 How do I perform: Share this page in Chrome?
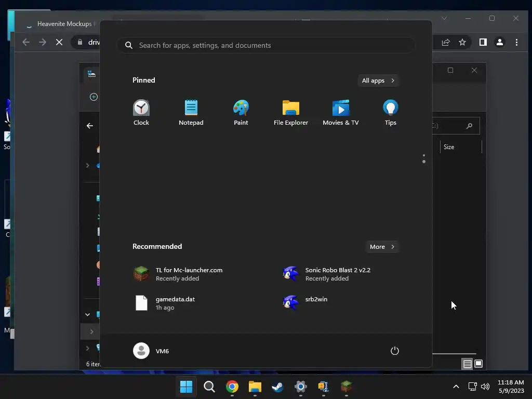(x=445, y=42)
